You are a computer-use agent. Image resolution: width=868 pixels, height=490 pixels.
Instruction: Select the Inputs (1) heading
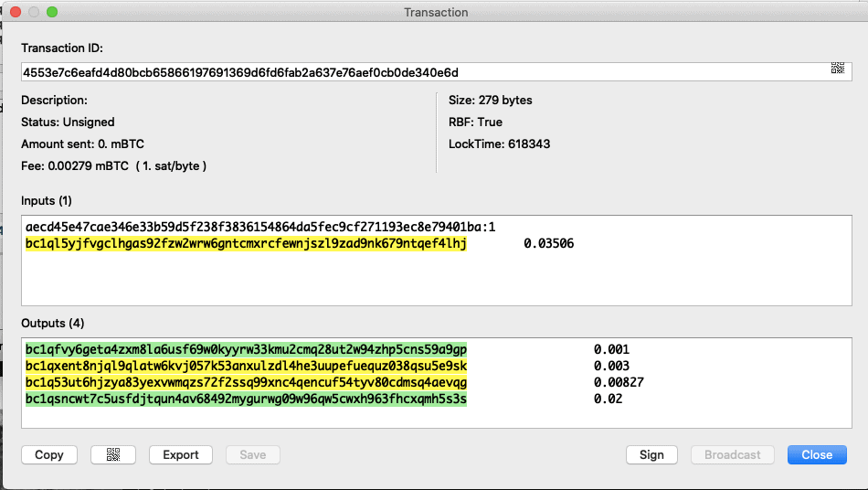(x=47, y=200)
